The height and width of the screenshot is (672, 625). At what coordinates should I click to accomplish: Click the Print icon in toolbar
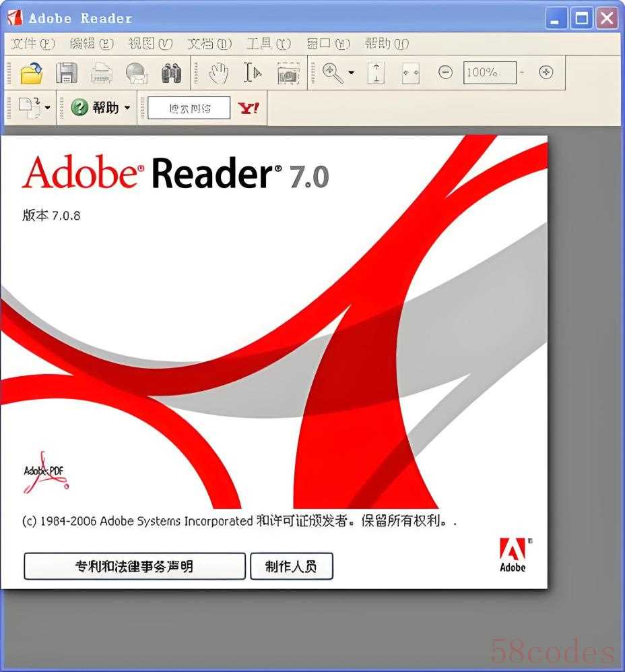click(x=101, y=73)
